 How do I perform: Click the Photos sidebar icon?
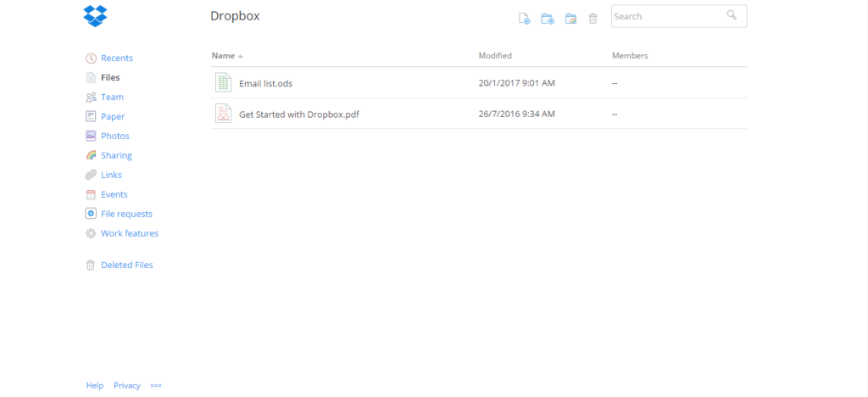91,136
